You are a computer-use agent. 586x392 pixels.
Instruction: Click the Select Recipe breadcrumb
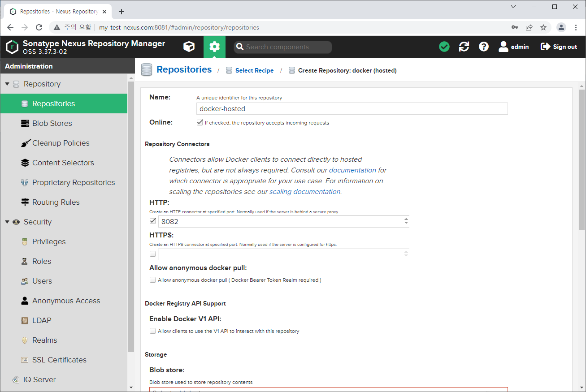tap(254, 70)
